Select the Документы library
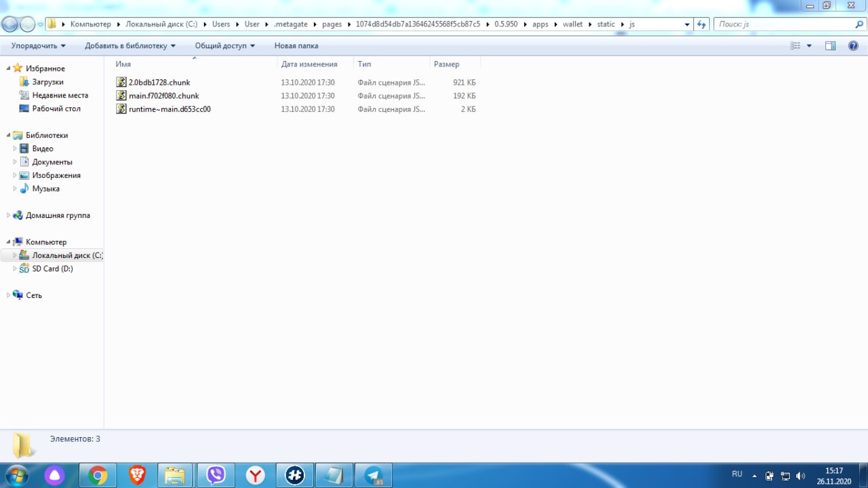 (52, 162)
